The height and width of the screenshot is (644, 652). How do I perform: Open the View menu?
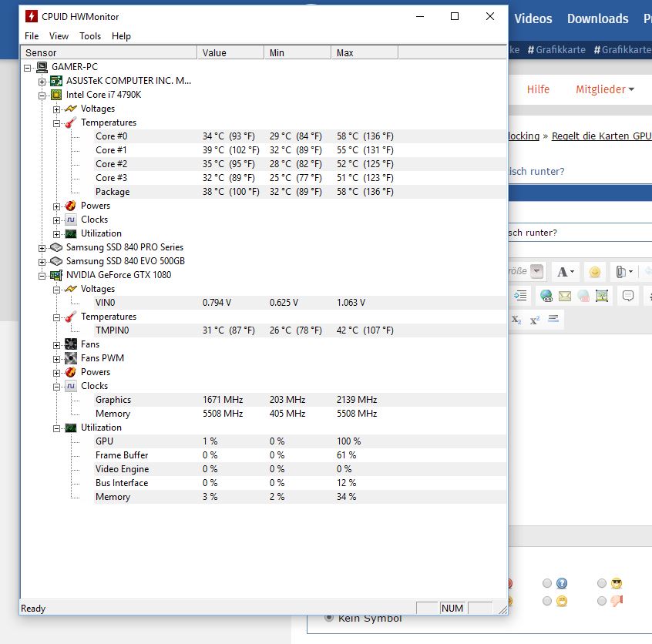pyautogui.click(x=59, y=36)
